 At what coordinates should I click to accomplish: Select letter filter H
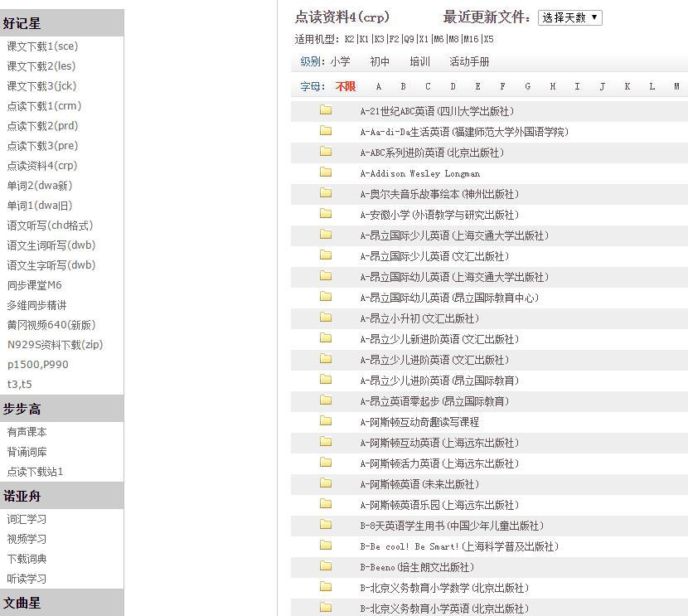point(553,86)
